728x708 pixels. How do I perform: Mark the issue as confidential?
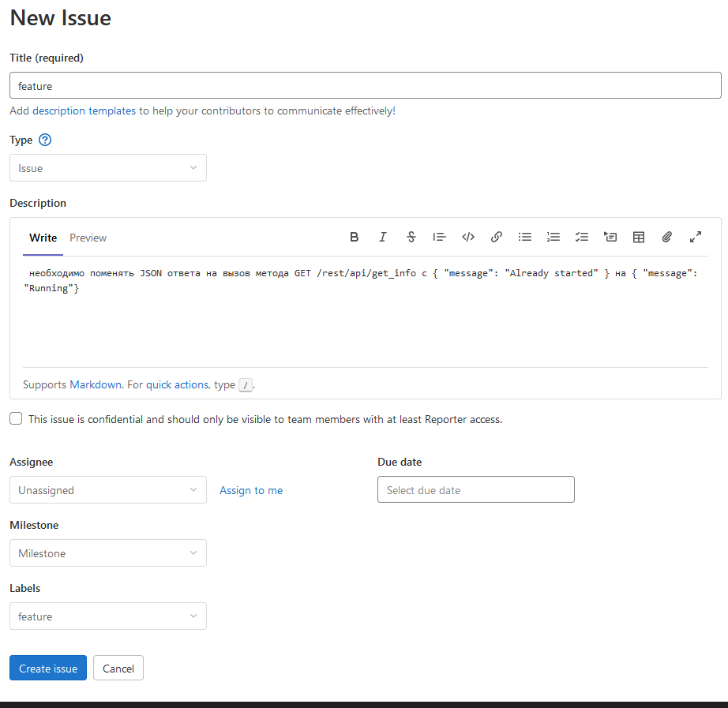16,418
